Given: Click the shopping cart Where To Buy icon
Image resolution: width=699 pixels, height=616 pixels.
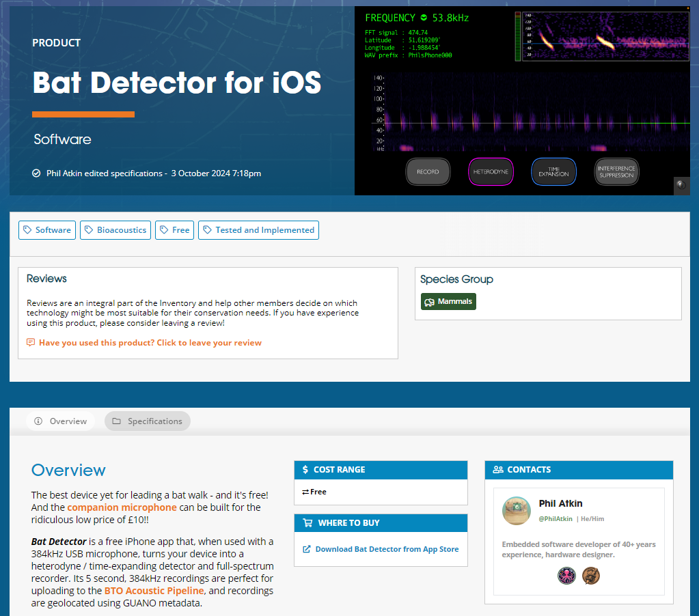Looking at the screenshot, I should 307,523.
